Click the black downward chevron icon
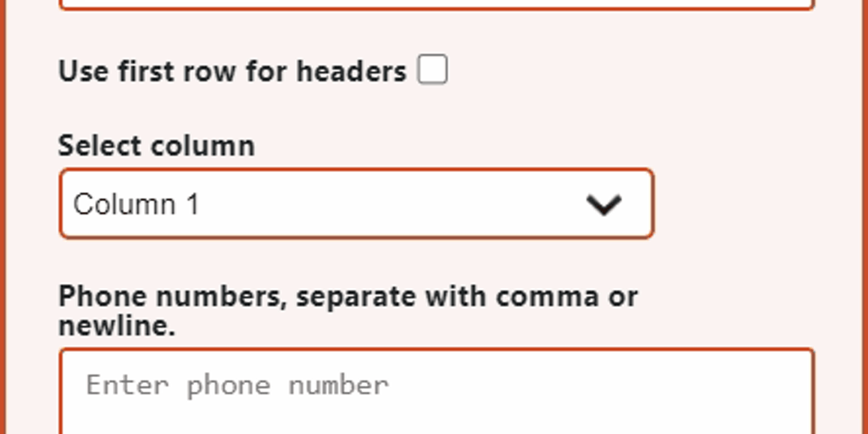868x434 pixels. (604, 204)
